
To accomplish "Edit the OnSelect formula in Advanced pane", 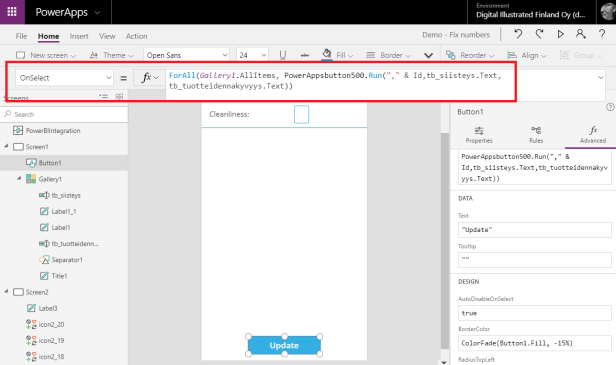I will pyautogui.click(x=535, y=167).
